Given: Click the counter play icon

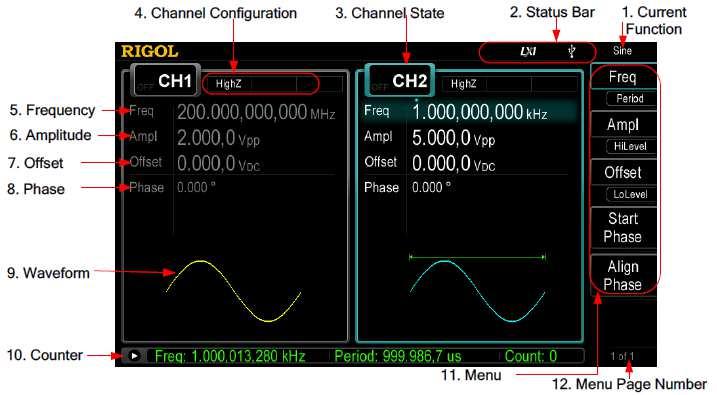Looking at the screenshot, I should [134, 356].
